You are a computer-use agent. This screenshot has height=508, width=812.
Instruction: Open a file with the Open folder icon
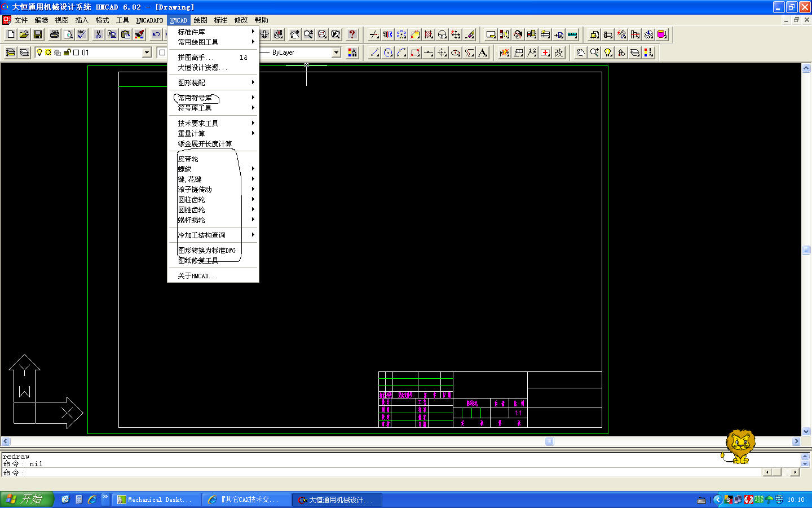click(x=24, y=34)
